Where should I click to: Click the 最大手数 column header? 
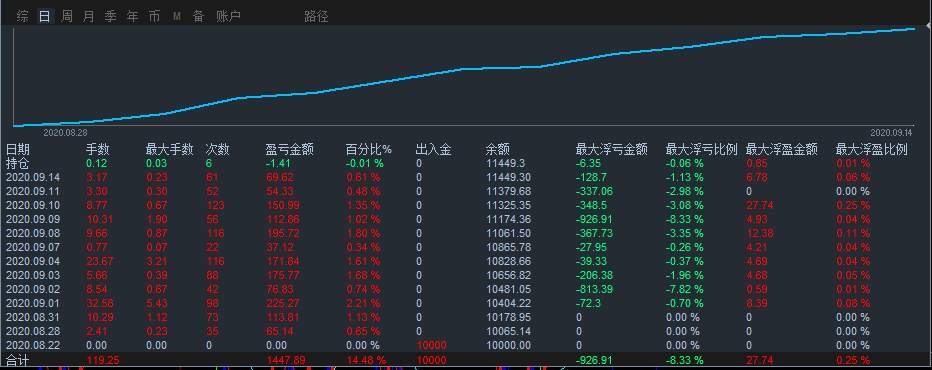169,150
